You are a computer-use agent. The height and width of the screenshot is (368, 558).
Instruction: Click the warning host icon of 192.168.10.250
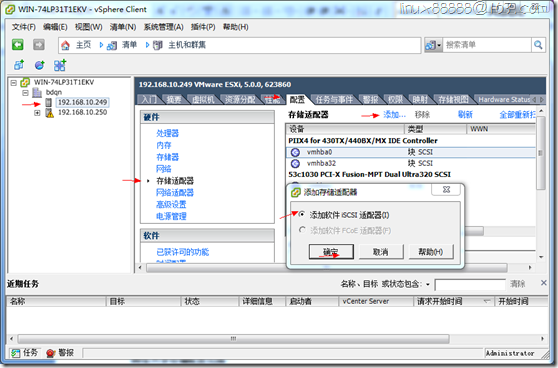[49, 113]
